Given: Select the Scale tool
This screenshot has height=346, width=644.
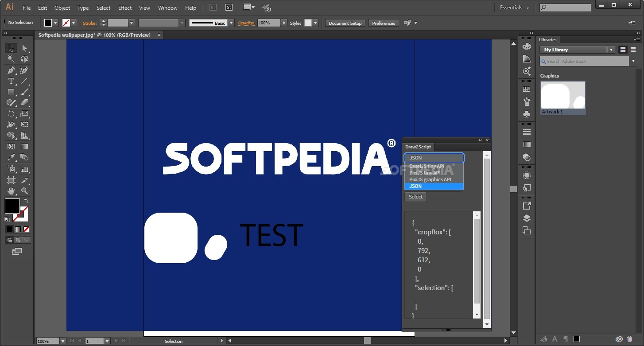Looking at the screenshot, I should [24, 114].
